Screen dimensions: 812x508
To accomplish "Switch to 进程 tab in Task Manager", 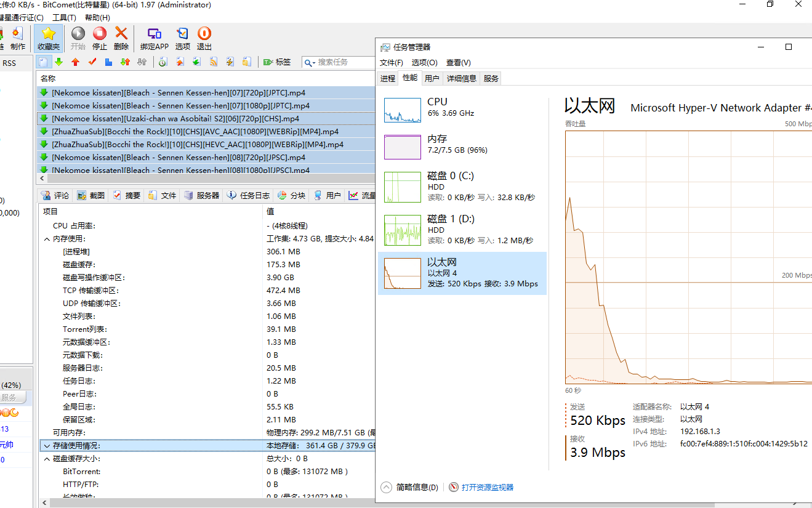I will coord(388,78).
